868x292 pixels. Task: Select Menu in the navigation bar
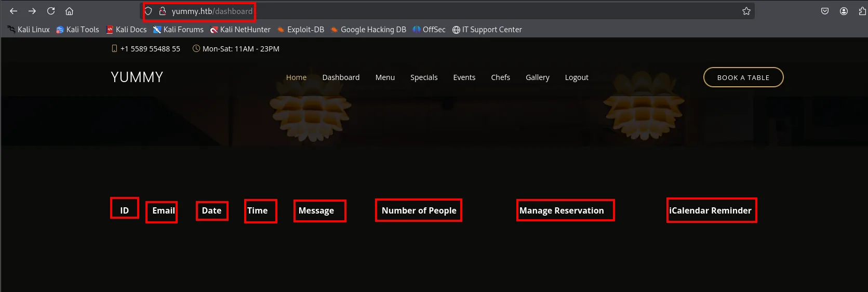click(385, 77)
